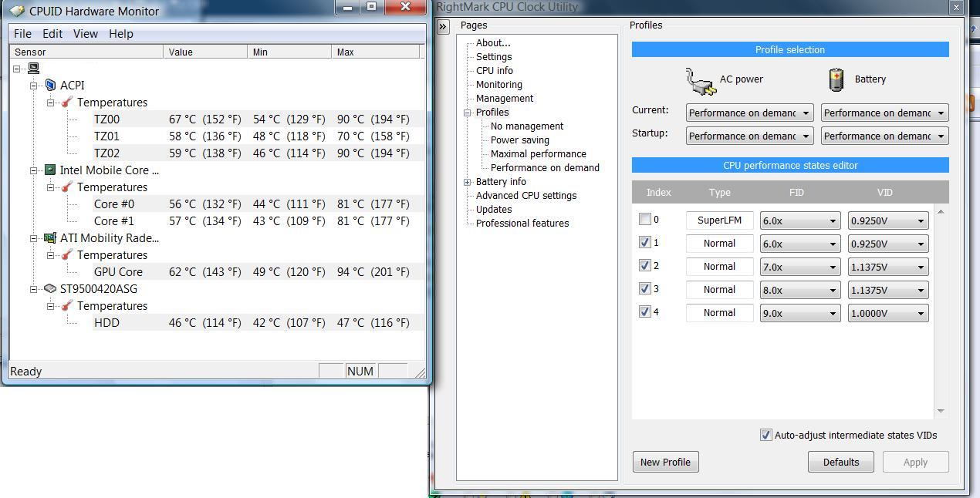
Task: Open the Battery Startup profile dropdown
Action: tap(884, 136)
